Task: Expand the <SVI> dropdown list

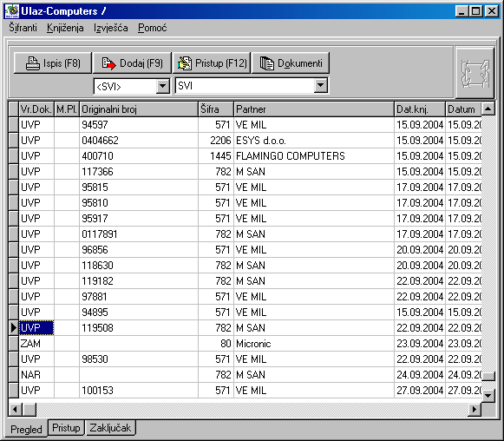Action: [x=163, y=86]
